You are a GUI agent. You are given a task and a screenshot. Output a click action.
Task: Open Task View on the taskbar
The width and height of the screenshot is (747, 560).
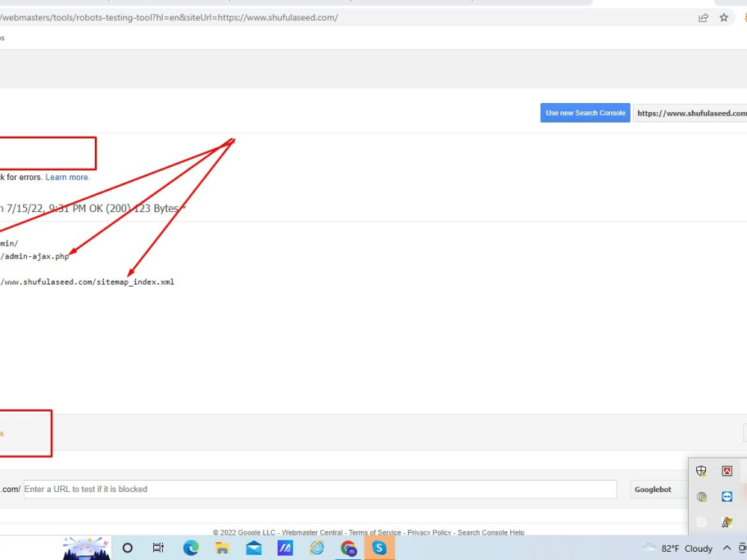(x=158, y=548)
